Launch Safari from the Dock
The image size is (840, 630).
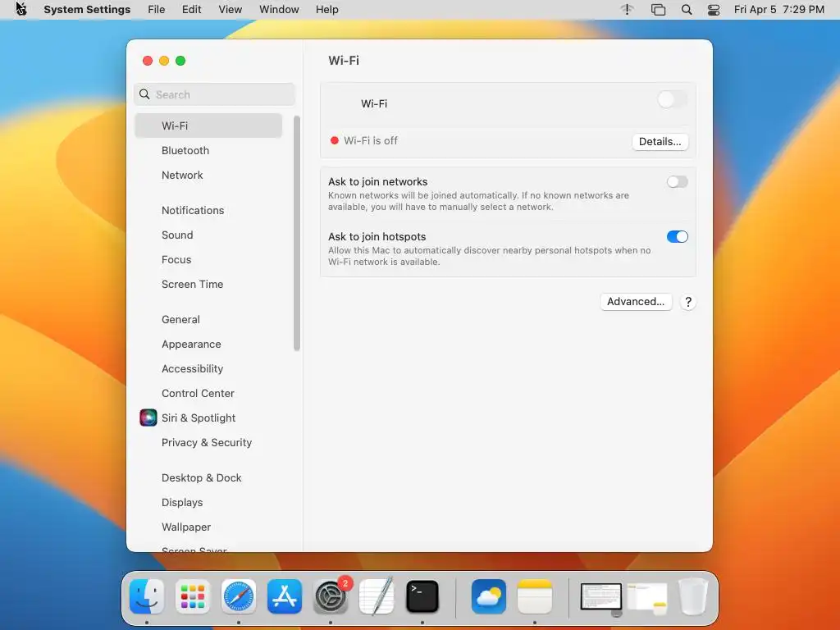(239, 596)
